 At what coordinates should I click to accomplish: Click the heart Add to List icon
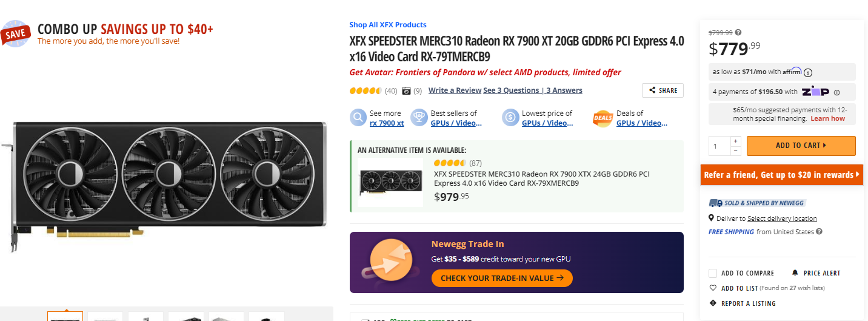(x=713, y=288)
